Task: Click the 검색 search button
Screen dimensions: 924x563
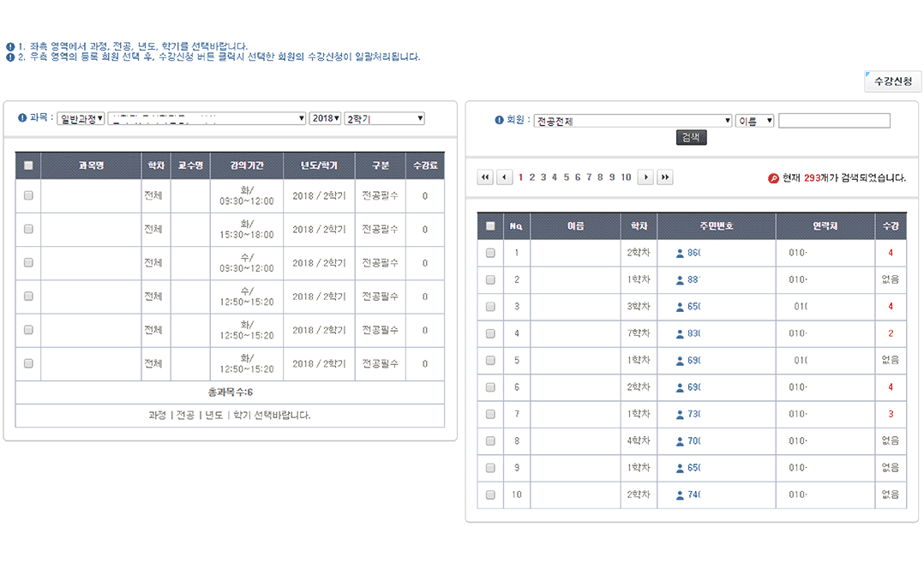Action: tap(691, 137)
